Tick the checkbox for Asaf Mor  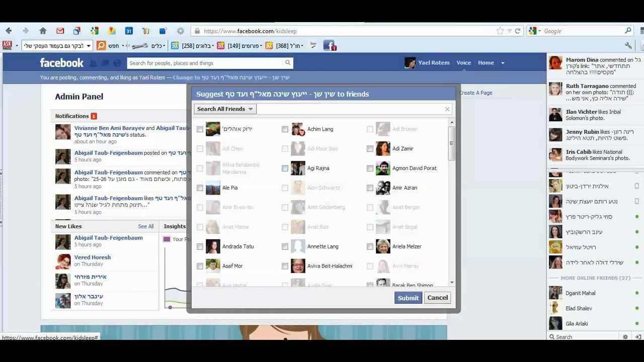click(200, 266)
